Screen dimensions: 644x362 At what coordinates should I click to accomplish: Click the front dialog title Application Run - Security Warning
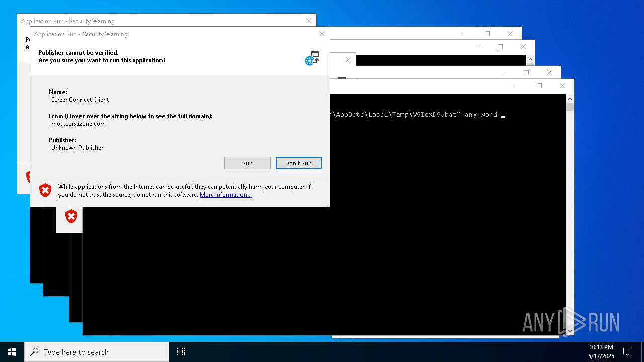click(x=81, y=34)
